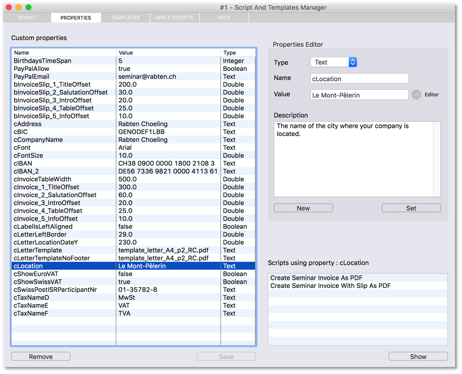This screenshot has height=374, width=462.
Task: Select the cTaxNameF property row
Action: click(x=133, y=313)
